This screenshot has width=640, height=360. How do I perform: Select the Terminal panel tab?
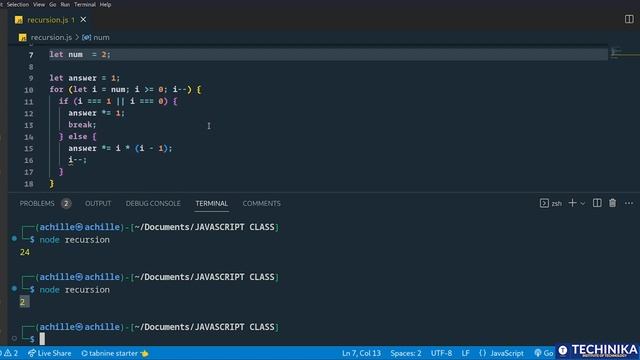(211, 203)
